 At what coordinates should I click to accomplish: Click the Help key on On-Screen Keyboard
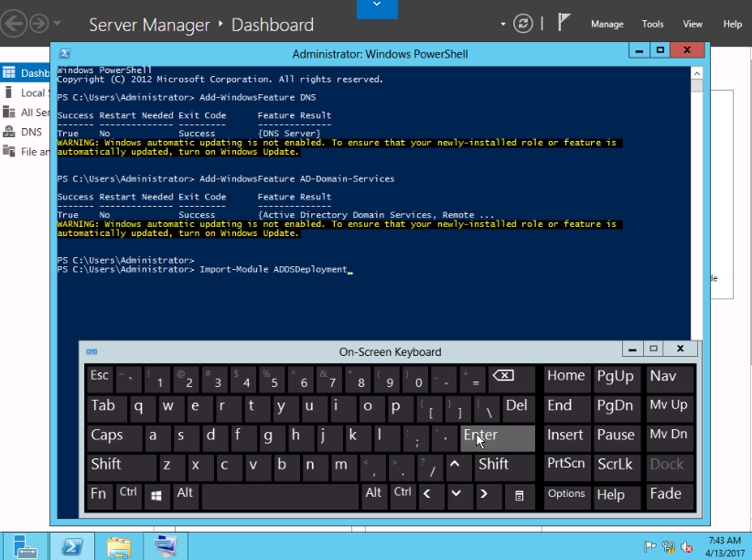(x=617, y=496)
